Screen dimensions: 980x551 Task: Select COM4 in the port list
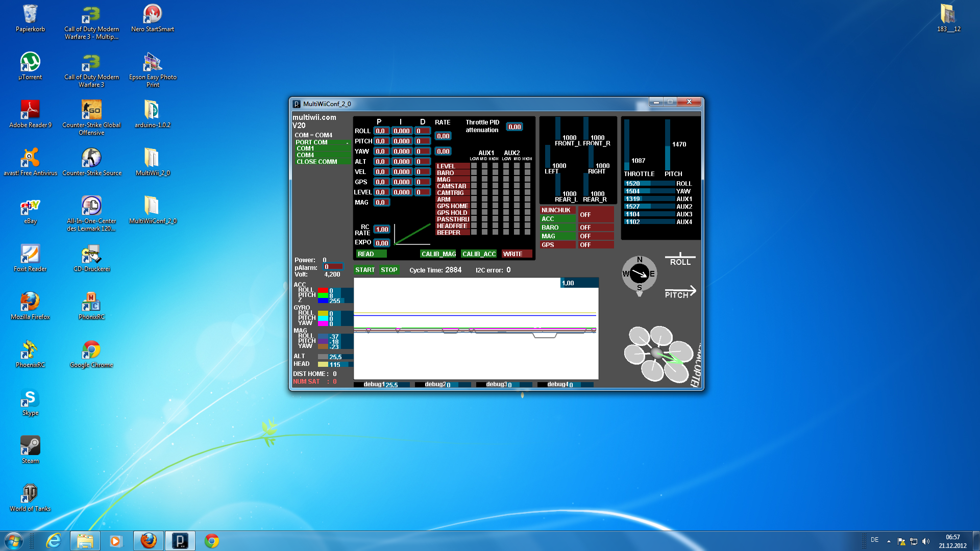(322, 155)
